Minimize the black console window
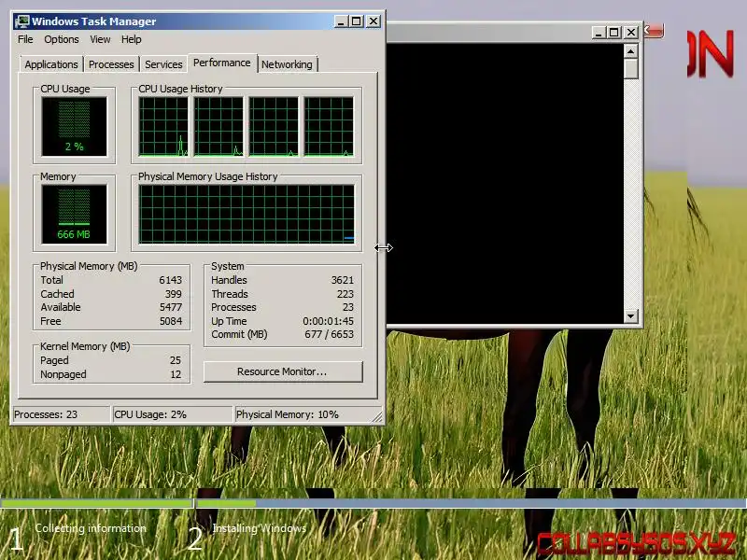The width and height of the screenshot is (747, 560). [x=599, y=33]
